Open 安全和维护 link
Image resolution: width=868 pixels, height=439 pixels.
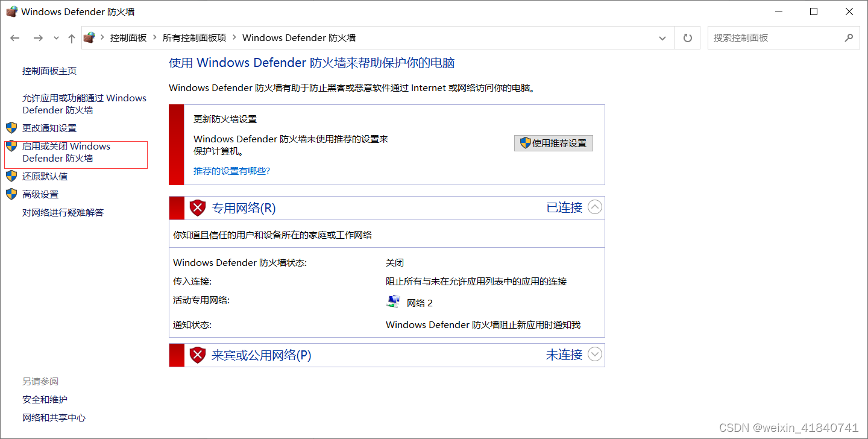pos(45,399)
